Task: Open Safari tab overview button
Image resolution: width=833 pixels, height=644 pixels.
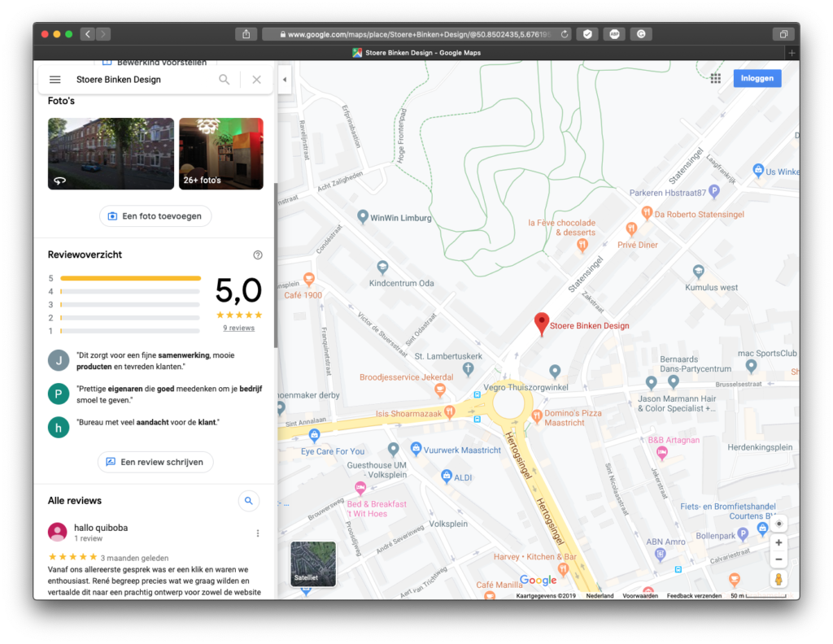Action: coord(783,34)
